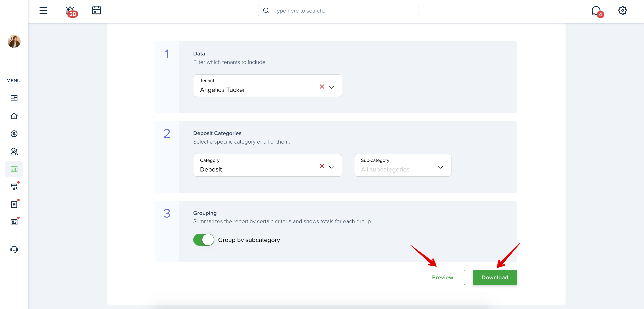Open Accounting dollar icon in sidebar
The width and height of the screenshot is (644, 309).
coord(14,134)
